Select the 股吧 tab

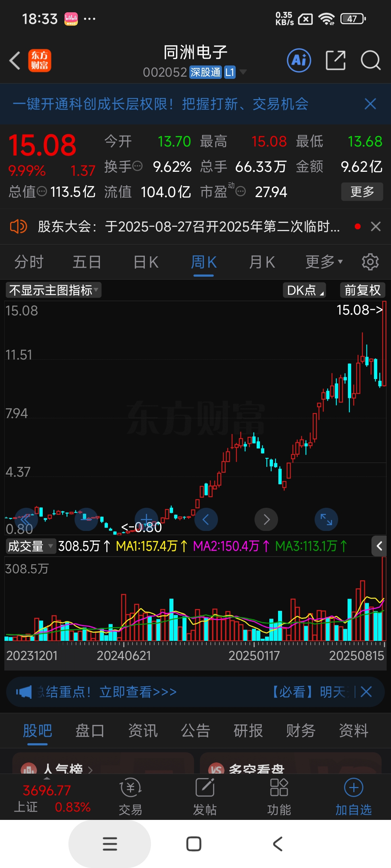(x=37, y=731)
